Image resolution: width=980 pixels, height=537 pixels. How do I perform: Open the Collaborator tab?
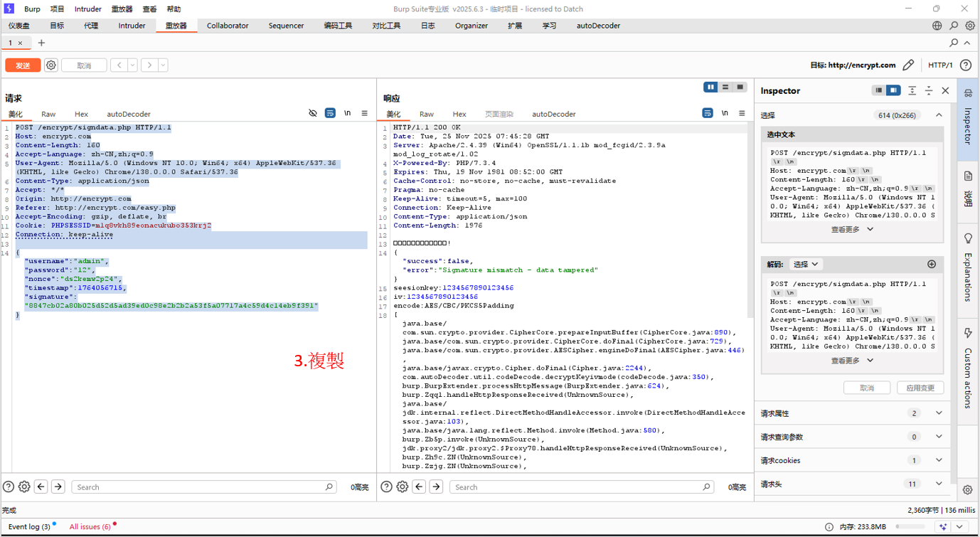(228, 26)
